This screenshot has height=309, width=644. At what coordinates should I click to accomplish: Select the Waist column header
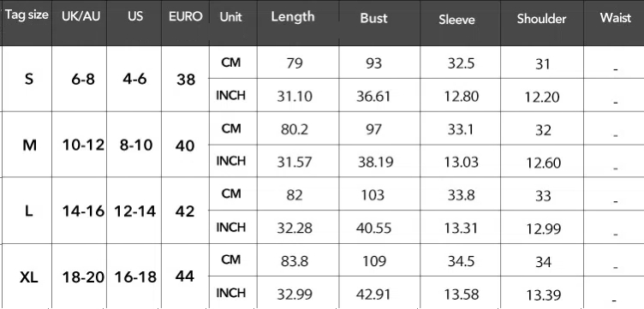coord(615,18)
